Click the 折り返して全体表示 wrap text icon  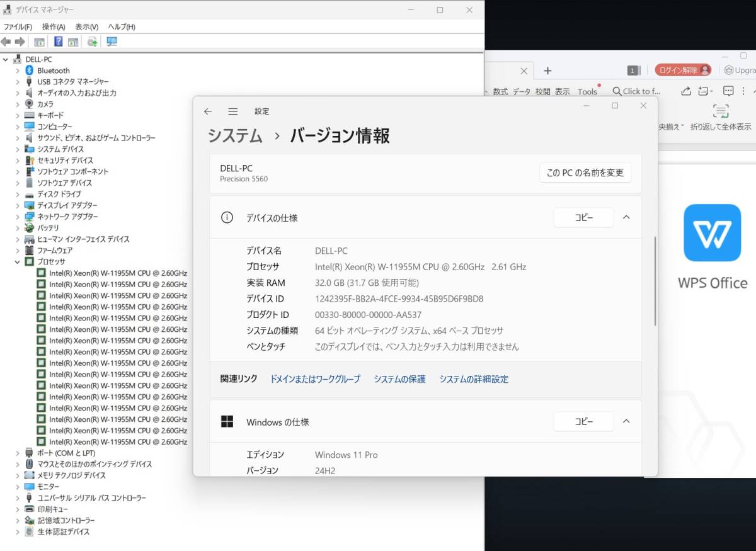721,111
